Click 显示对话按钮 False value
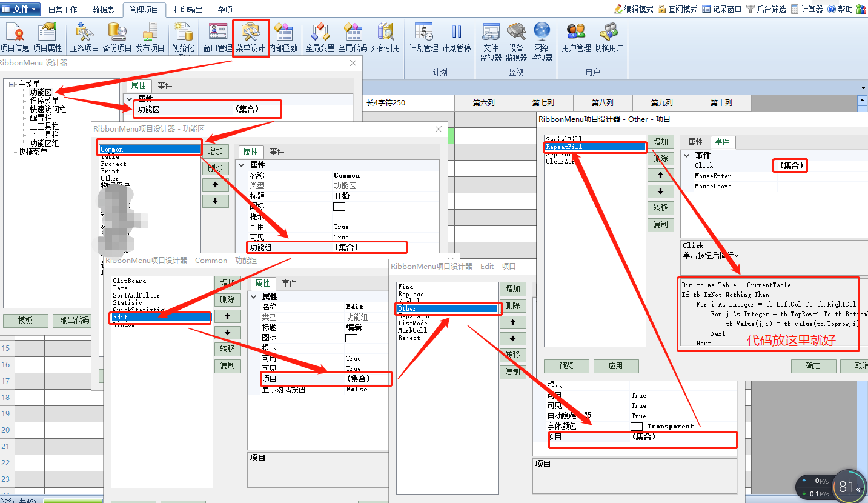The image size is (868, 503). coord(357,390)
